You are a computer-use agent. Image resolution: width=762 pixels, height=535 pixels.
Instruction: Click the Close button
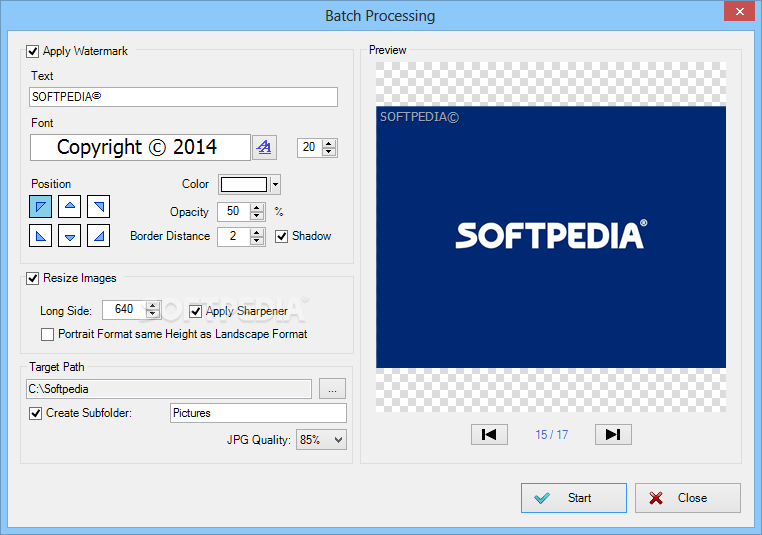[x=688, y=498]
